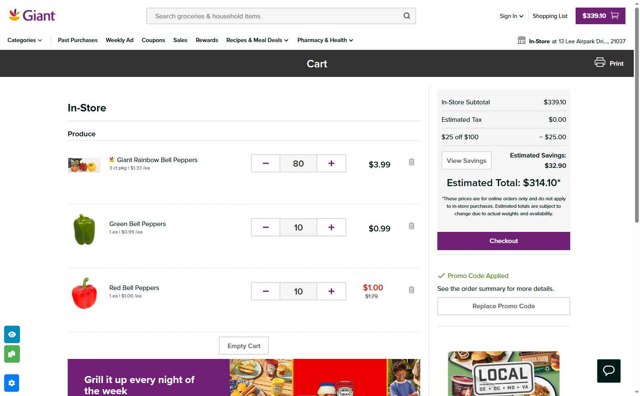Image resolution: width=640 pixels, height=396 pixels.
Task: Expand Pharmacy & Health menu
Action: (x=325, y=40)
